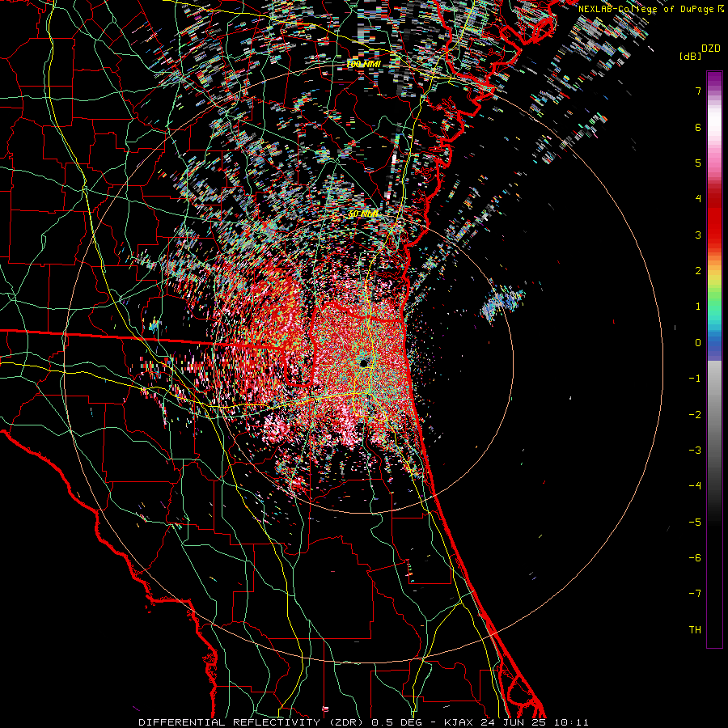728x728 pixels.
Task: Click the -1 value on color scale
Action: point(695,379)
